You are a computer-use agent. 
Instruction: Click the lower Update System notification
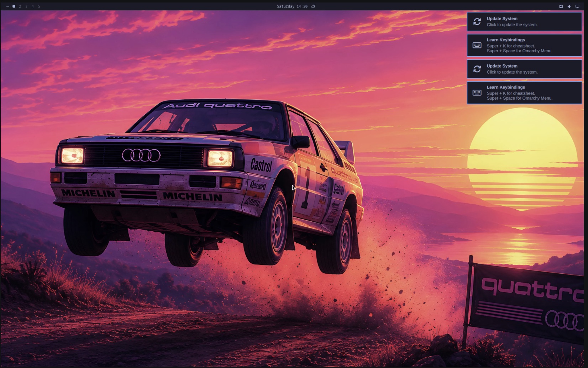tap(524, 69)
